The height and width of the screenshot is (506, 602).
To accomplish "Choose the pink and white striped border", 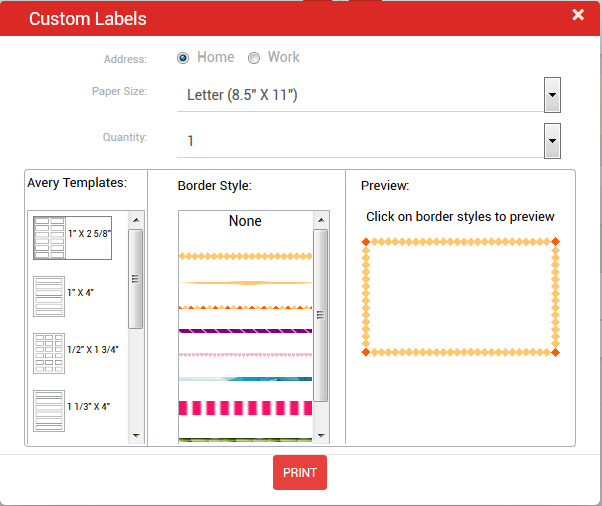I will [x=245, y=408].
